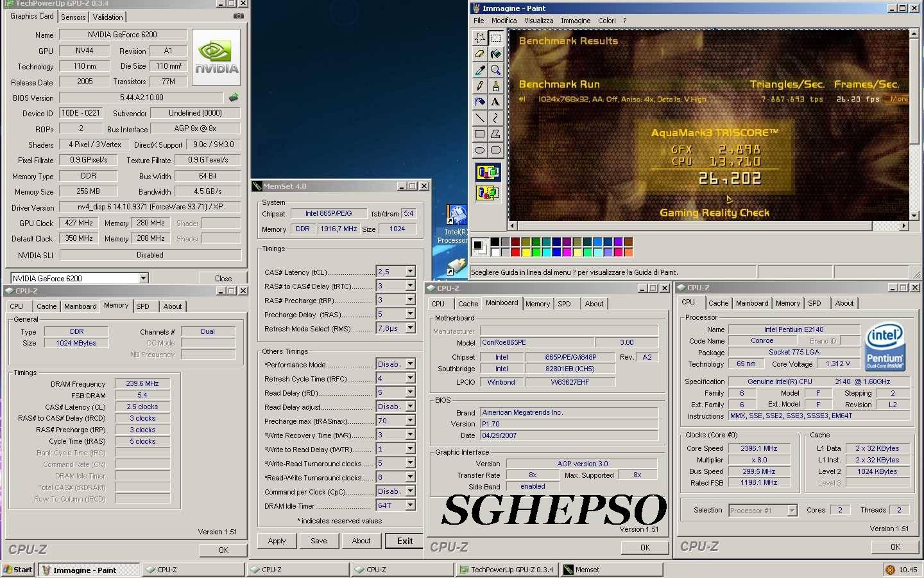Screen dimensions: 924x578
Task: Pick the Rectangle shape tool
Action: click(x=479, y=134)
